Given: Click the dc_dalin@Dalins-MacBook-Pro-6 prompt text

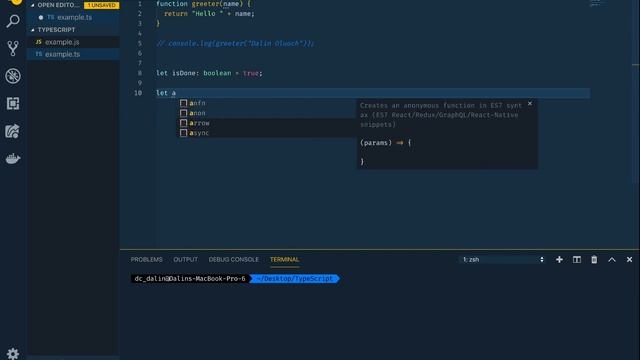Looking at the screenshot, I should point(190,279).
